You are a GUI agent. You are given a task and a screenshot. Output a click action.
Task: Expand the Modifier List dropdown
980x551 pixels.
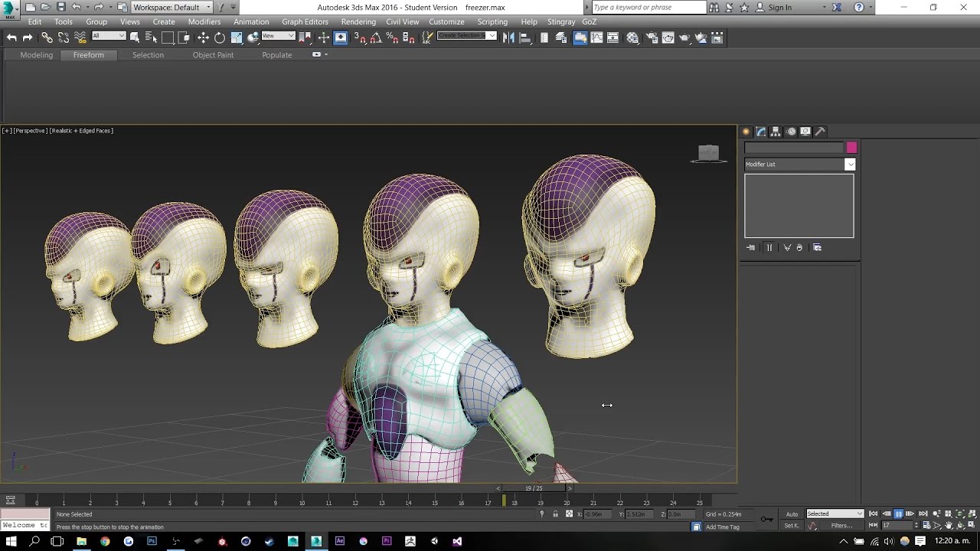click(x=799, y=165)
